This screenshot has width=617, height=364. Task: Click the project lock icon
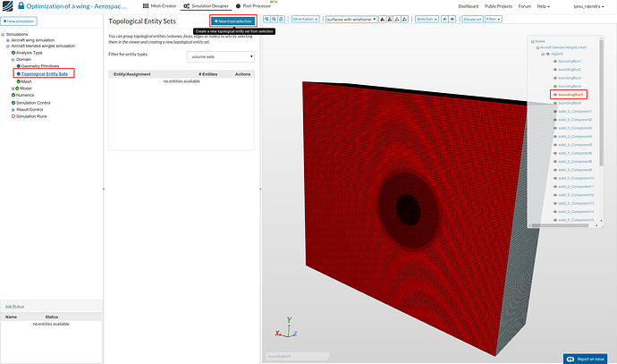coord(20,5)
